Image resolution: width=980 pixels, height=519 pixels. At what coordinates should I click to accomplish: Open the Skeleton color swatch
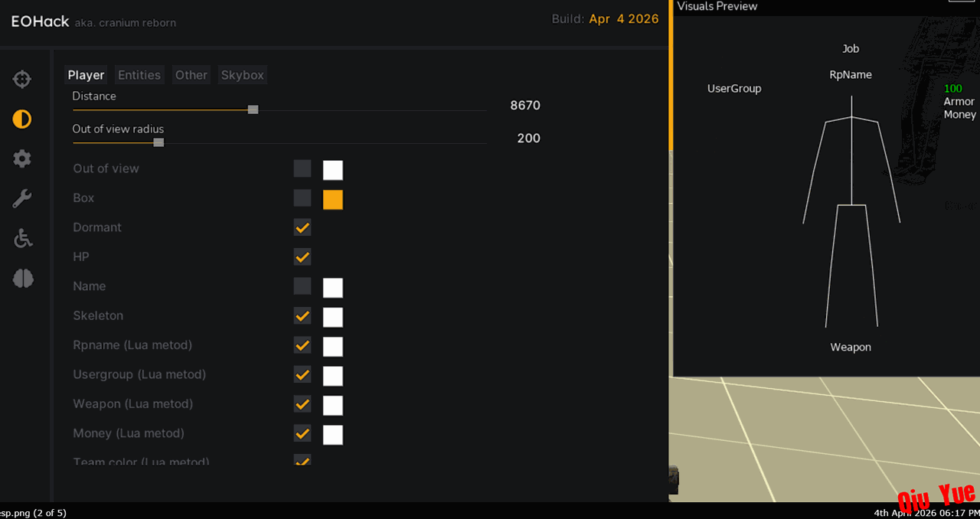[x=333, y=317]
